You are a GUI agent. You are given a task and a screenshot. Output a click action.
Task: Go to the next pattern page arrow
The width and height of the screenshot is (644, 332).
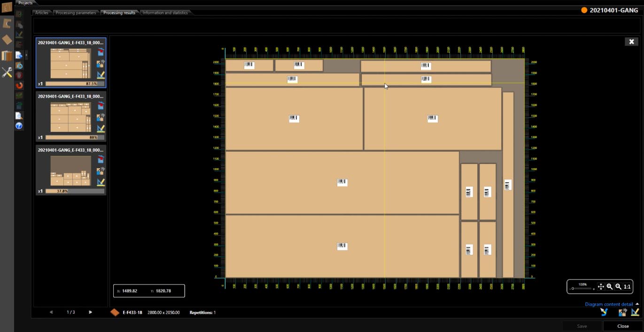coord(90,312)
